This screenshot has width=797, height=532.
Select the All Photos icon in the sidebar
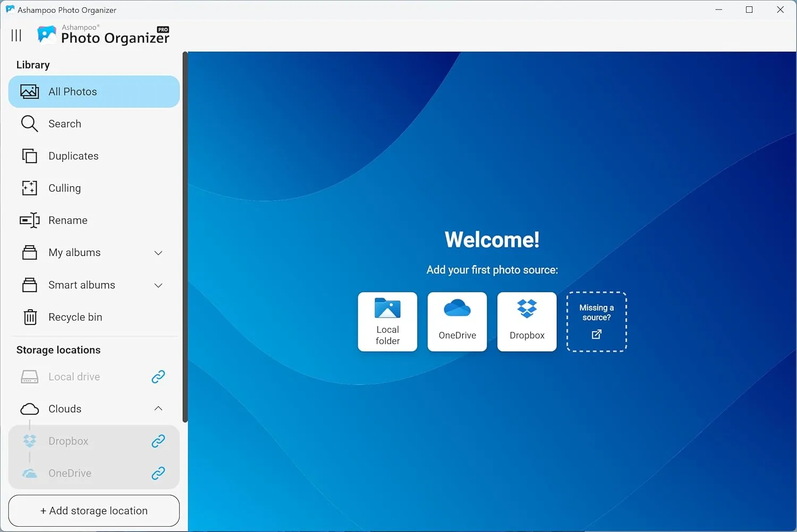(x=29, y=91)
